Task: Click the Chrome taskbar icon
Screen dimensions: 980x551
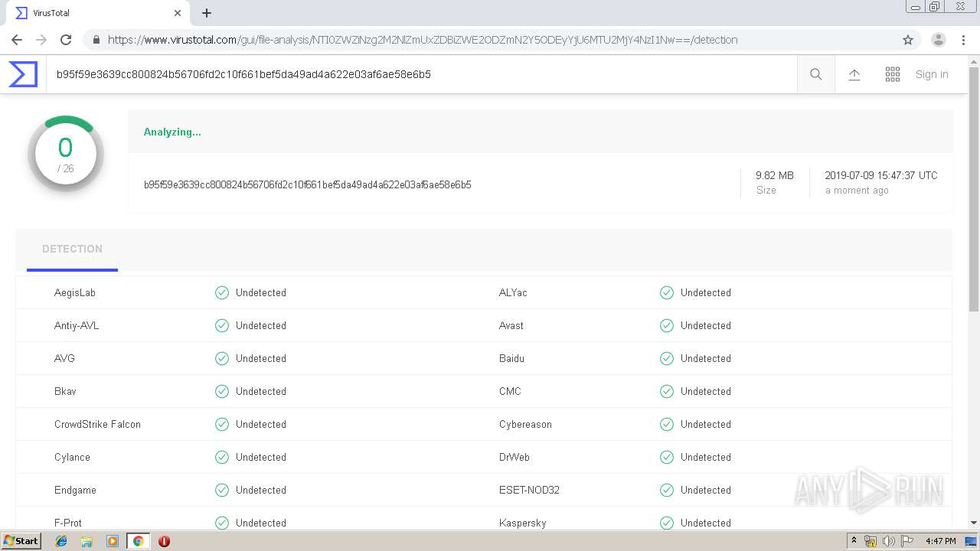Action: point(138,541)
